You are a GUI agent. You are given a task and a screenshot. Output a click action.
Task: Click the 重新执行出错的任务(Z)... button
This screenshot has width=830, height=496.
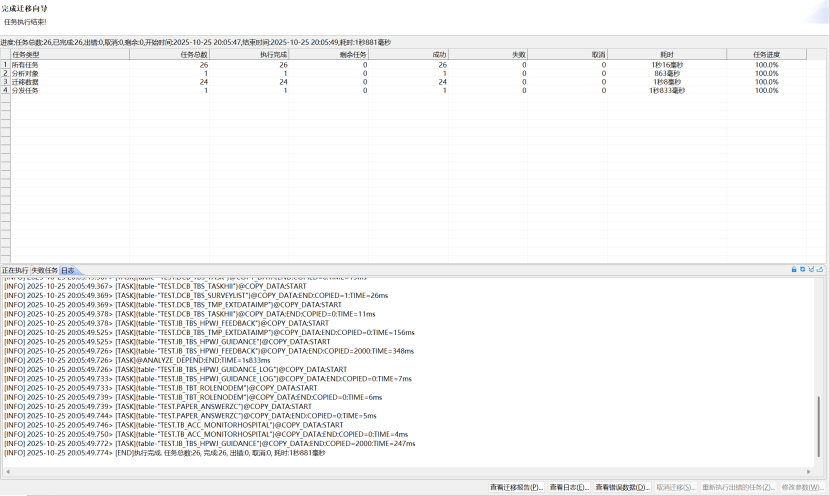coord(738,487)
